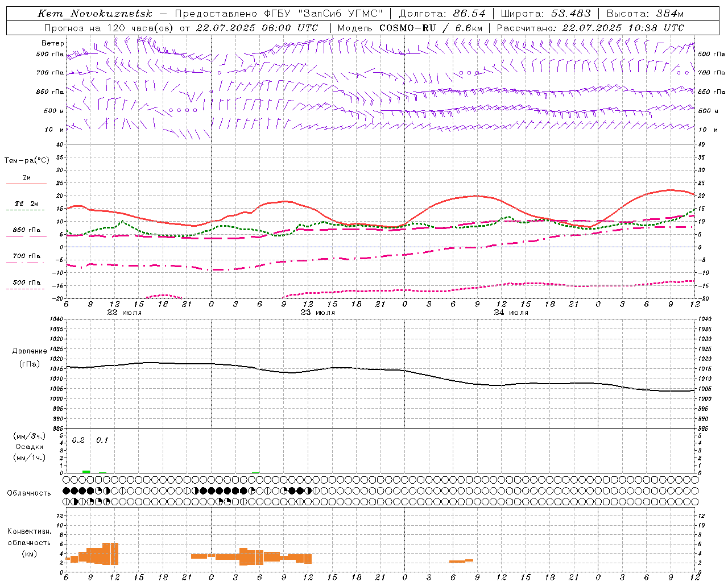
Task: Click the '0.2' precipitation amount value
Action: pyautogui.click(x=78, y=440)
